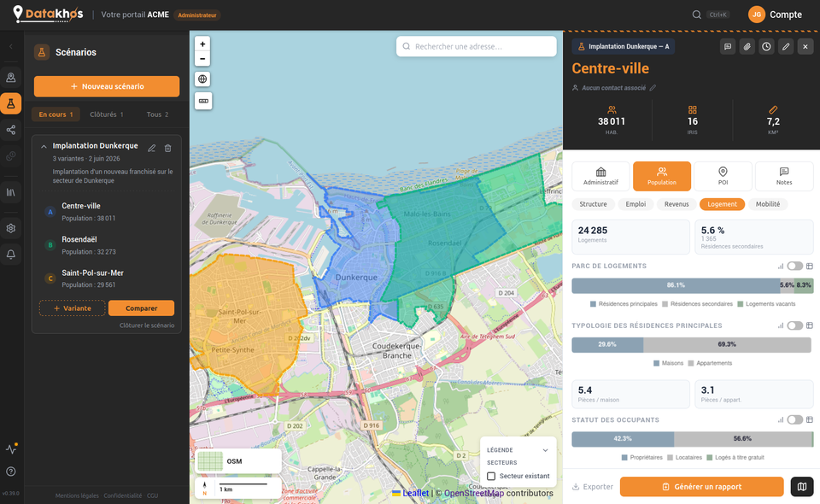Switch to the En cours tab
Viewport: 820px width, 504px height.
(x=56, y=114)
